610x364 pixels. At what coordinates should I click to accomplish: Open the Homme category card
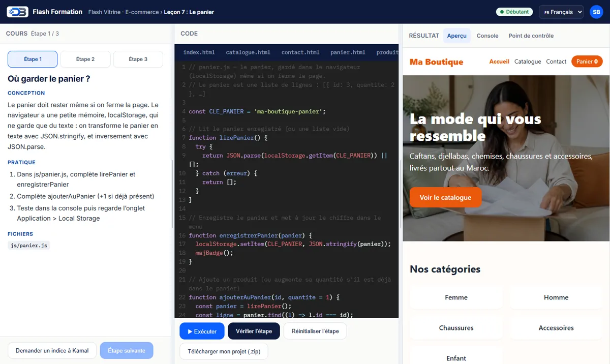coord(556,297)
